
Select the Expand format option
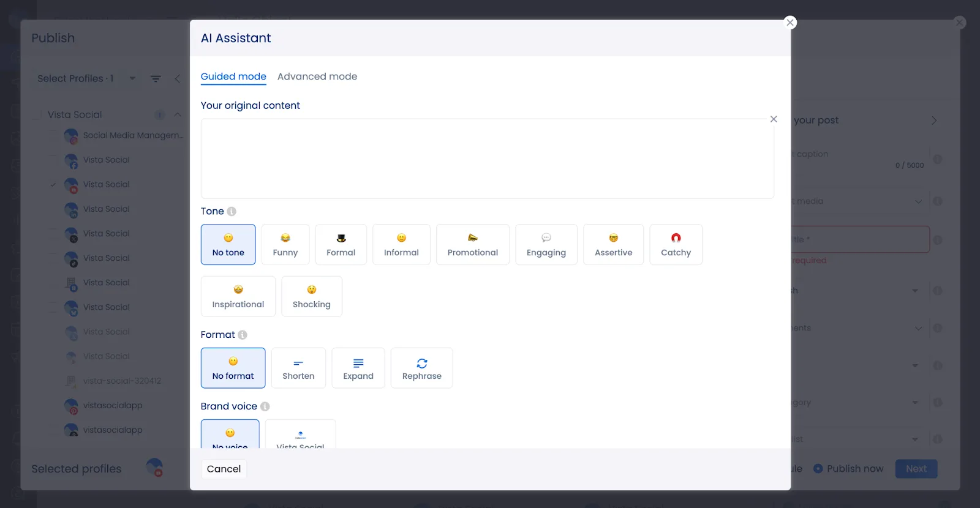click(358, 368)
